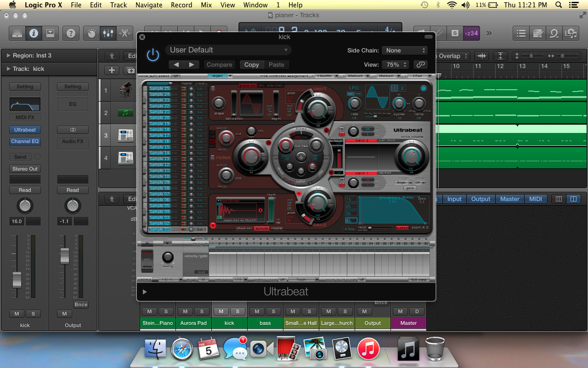Open Photo Booth in the Dock
Screen dimensions: 588x368
(288, 349)
